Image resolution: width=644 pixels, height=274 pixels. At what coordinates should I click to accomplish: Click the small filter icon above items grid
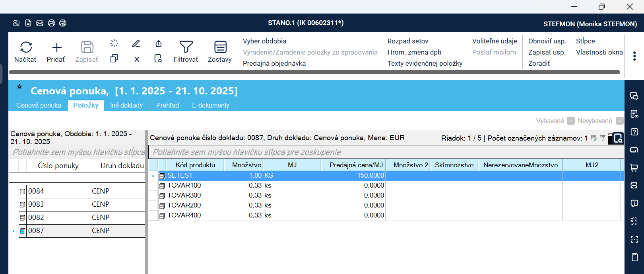[603, 138]
